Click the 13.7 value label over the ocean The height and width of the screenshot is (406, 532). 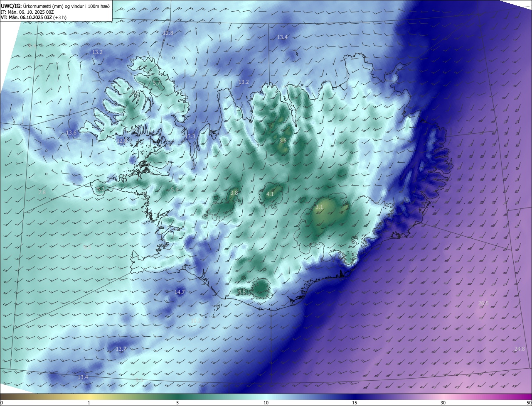pyautogui.click(x=121, y=349)
